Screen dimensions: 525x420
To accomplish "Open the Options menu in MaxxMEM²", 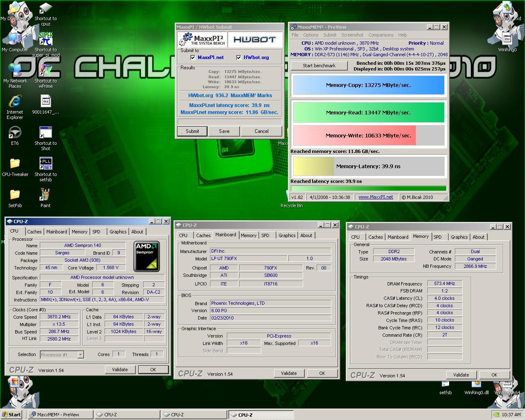I will click(311, 35).
